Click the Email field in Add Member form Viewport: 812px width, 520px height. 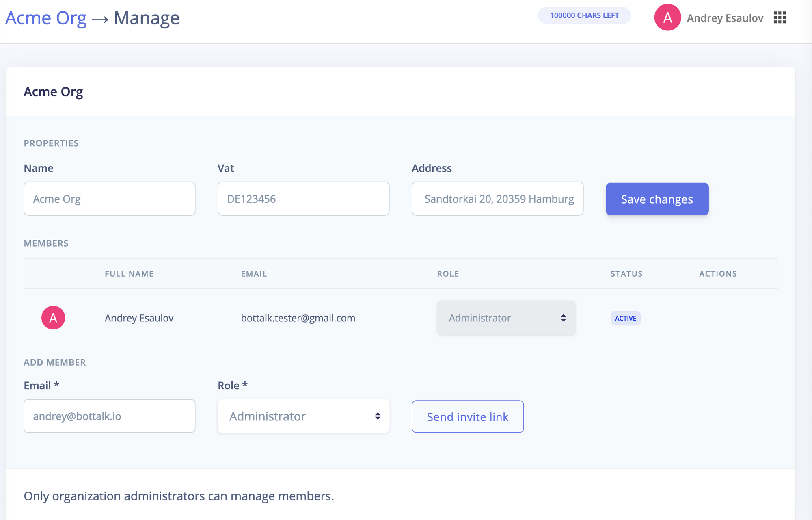point(109,416)
